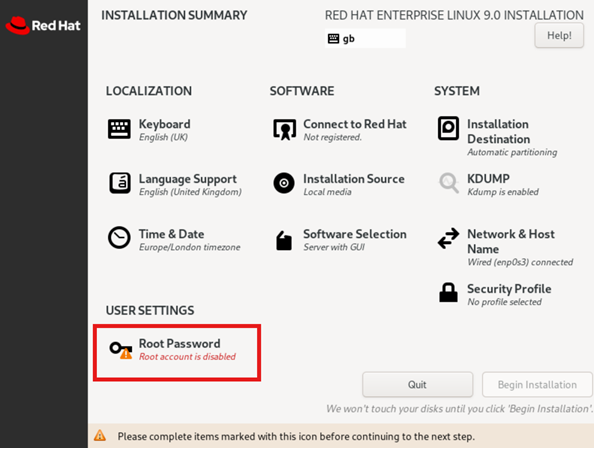Click the Security Profile padlock icon
This screenshot has height=449, width=595.
point(448,292)
